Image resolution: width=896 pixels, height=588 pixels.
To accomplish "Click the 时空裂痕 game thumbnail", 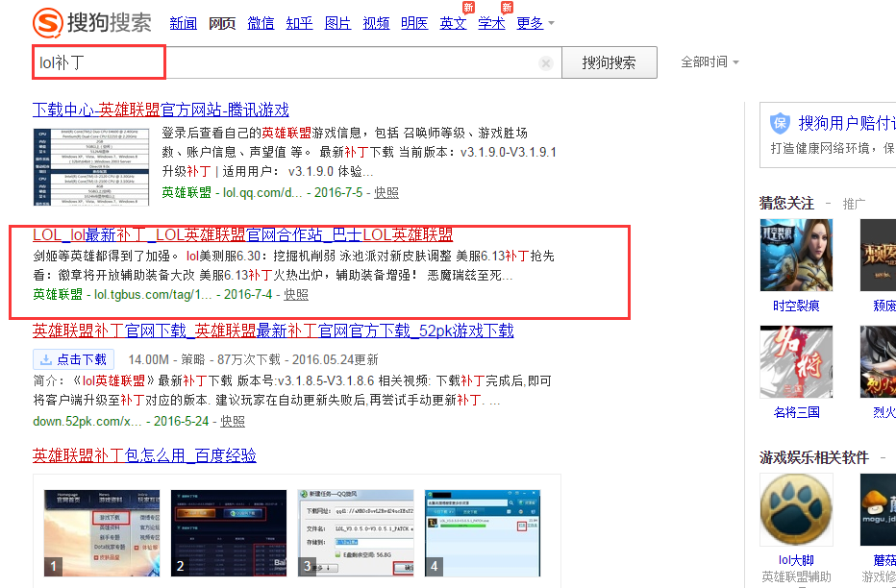I will pyautogui.click(x=796, y=256).
